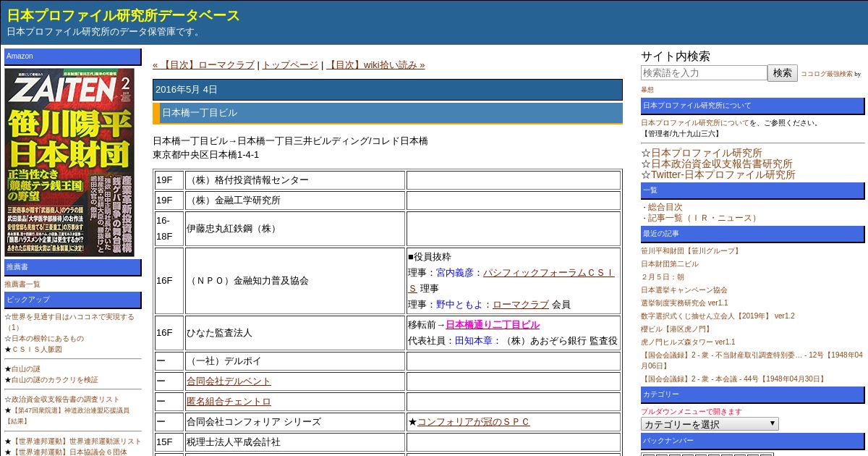The image size is (868, 456).
Task: Open recent article 日本財団第二ビル
Action: click(x=670, y=264)
